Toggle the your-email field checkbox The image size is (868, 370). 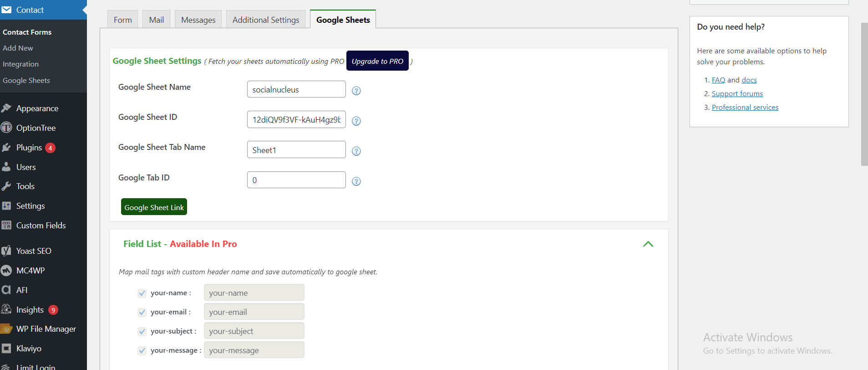pos(142,312)
